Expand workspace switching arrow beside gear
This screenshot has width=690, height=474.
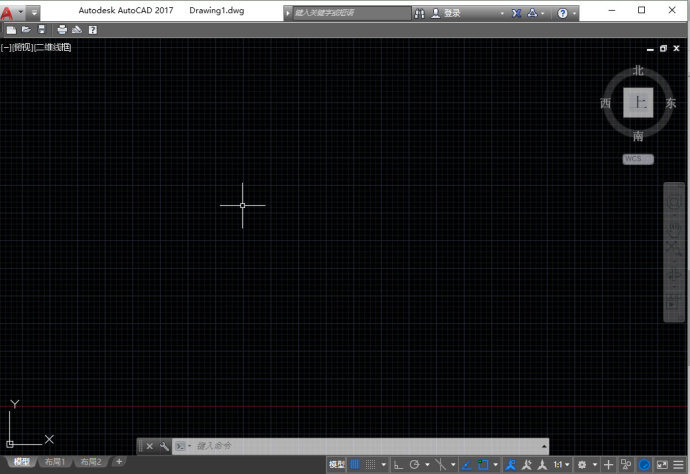tap(595, 464)
